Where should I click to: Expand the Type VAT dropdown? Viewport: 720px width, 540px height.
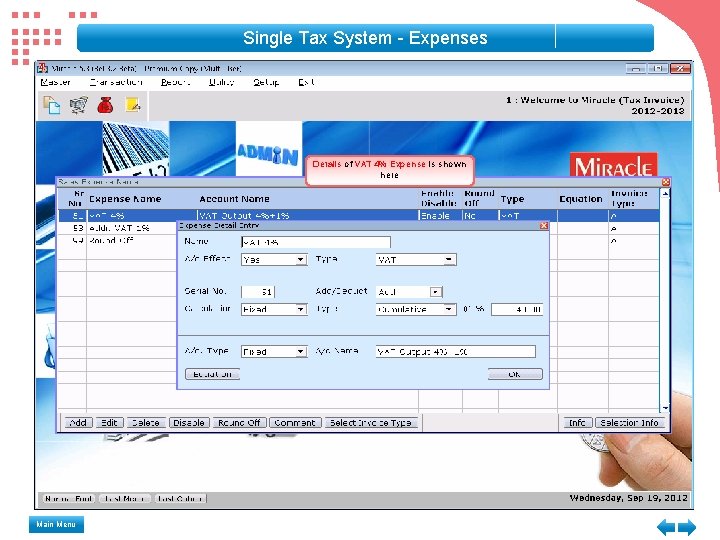click(449, 260)
